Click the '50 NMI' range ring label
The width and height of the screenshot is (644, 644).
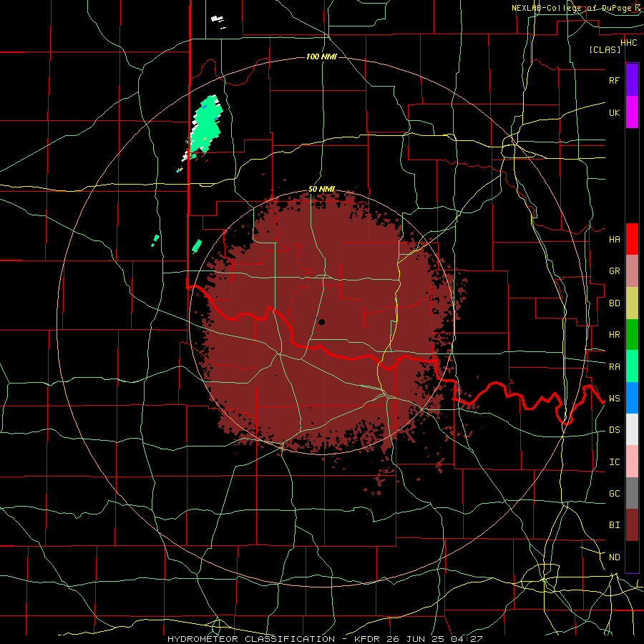(x=321, y=189)
